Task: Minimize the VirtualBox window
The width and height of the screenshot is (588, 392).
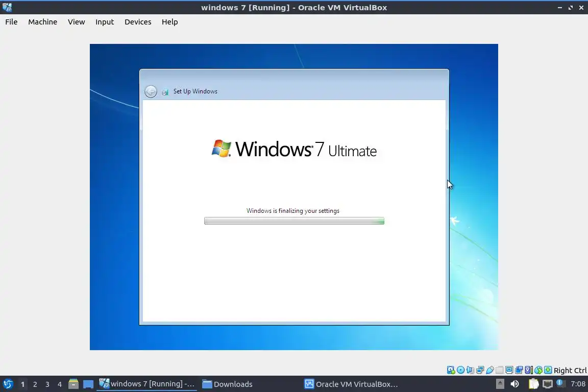Action: (560, 8)
